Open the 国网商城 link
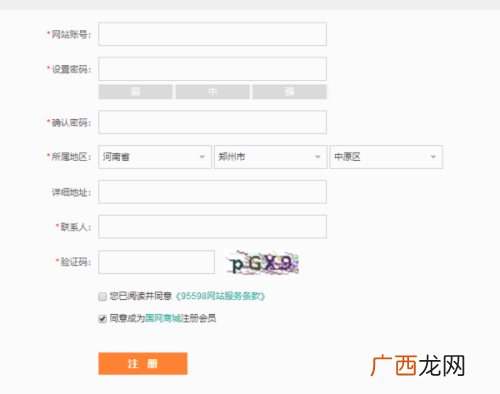 pyautogui.click(x=163, y=318)
